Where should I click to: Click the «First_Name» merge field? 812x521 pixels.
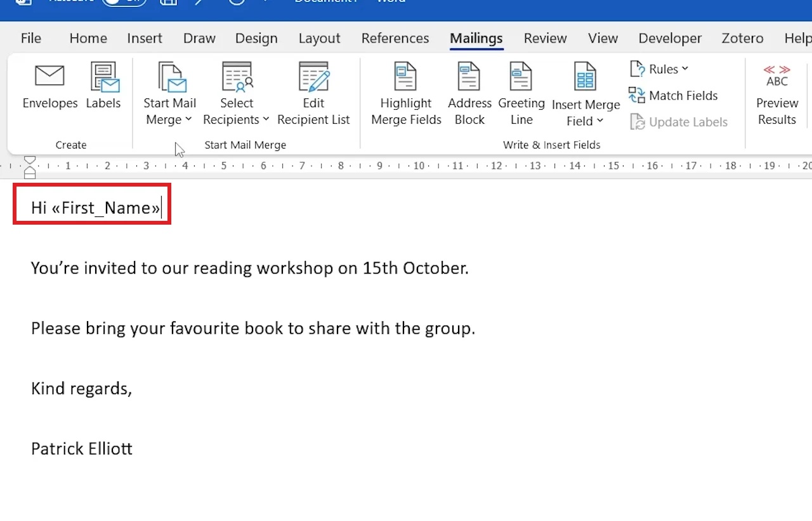(106, 208)
